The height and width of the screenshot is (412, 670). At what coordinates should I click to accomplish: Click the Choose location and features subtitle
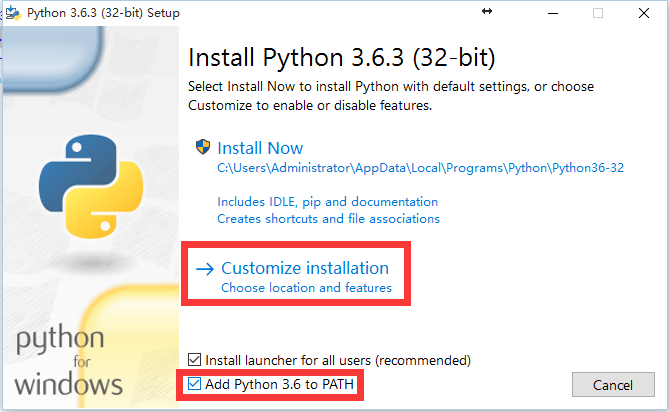(x=306, y=288)
